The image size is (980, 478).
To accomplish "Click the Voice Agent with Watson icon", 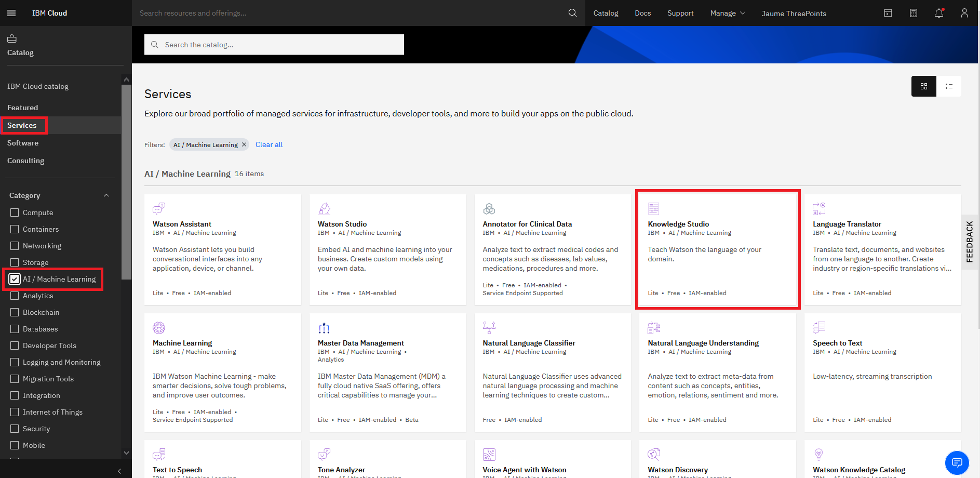I will click(489, 454).
